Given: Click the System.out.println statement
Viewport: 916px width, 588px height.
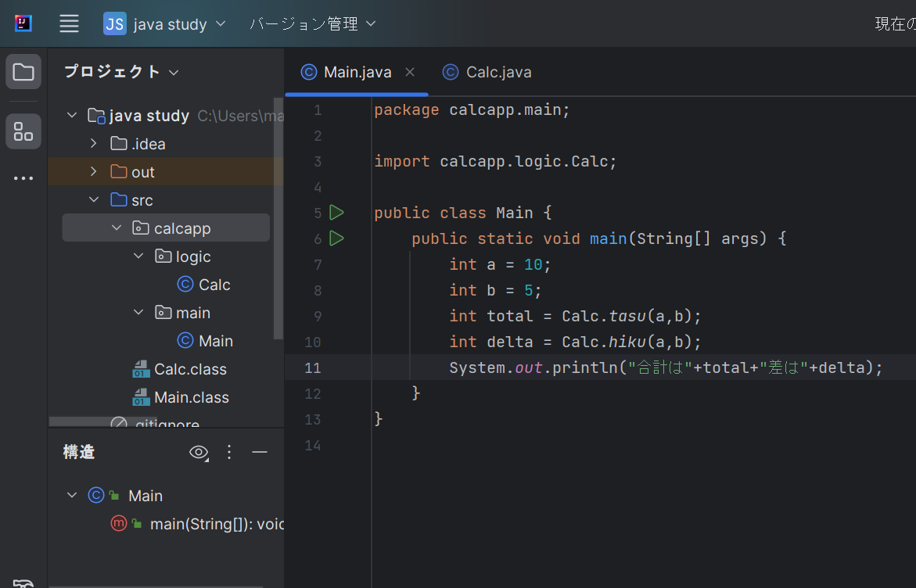Looking at the screenshot, I should coord(666,367).
